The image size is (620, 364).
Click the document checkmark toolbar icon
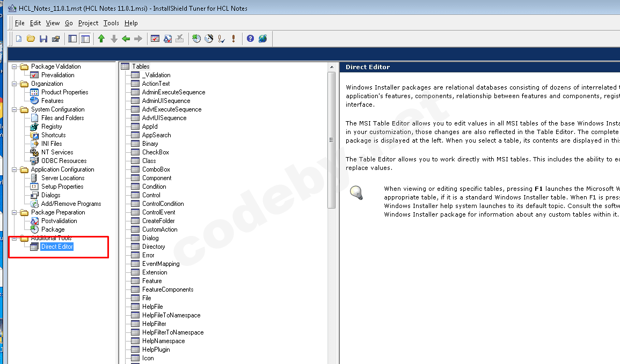(167, 39)
